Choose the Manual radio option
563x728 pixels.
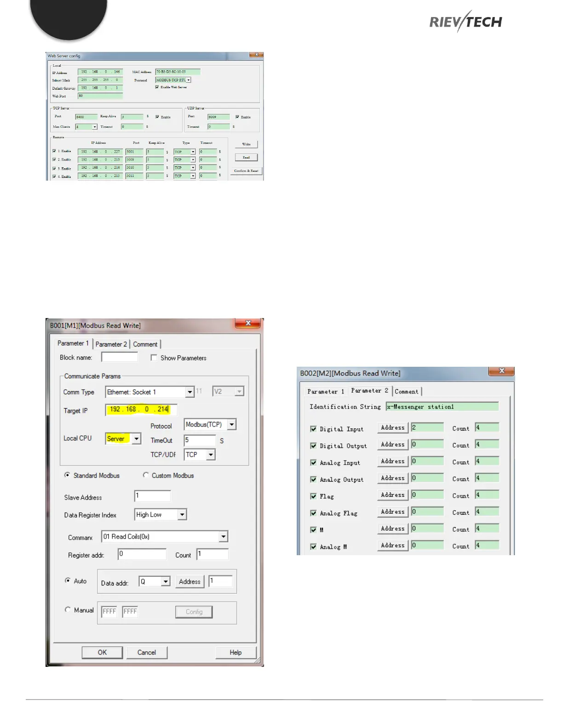[68, 610]
